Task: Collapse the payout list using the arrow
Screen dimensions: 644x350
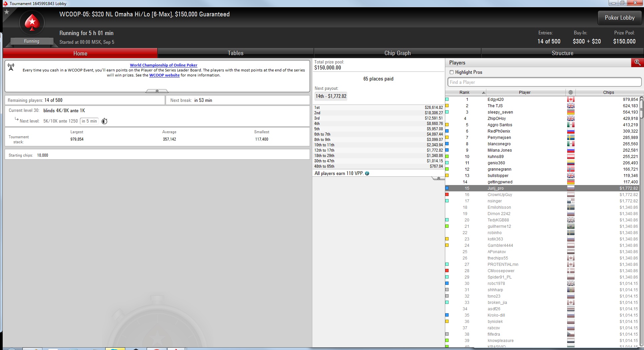Action: (x=438, y=178)
